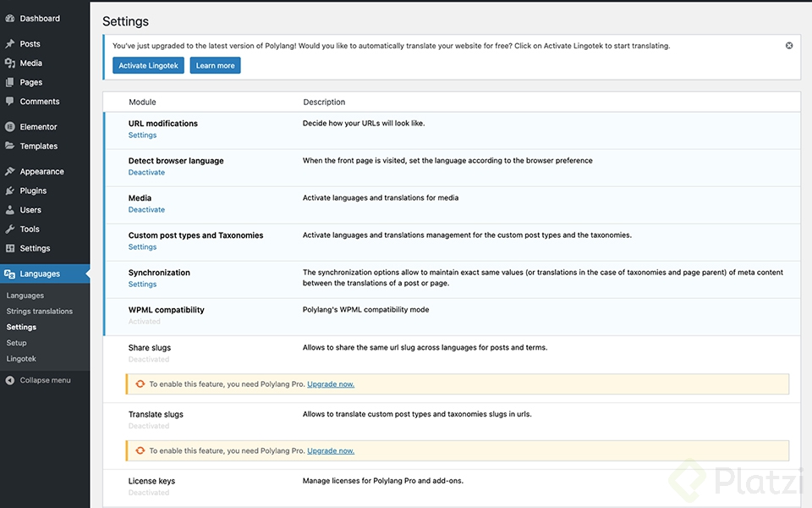812x508 pixels.
Task: Click Collapse menu text
Action: [x=45, y=380]
